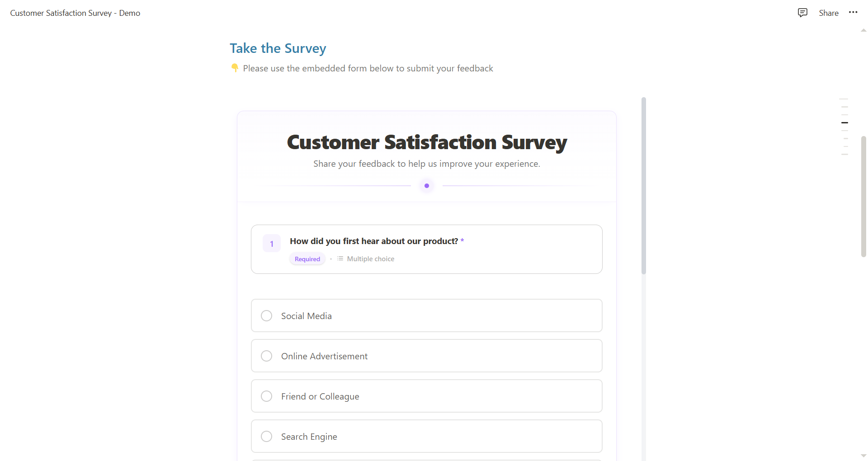868x461 pixels.
Task: Click the page scroll-up arrow
Action: (863, 30)
